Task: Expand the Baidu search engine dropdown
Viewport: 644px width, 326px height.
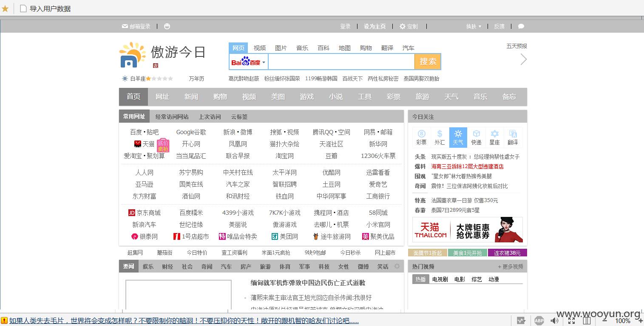Action: pyautogui.click(x=264, y=62)
